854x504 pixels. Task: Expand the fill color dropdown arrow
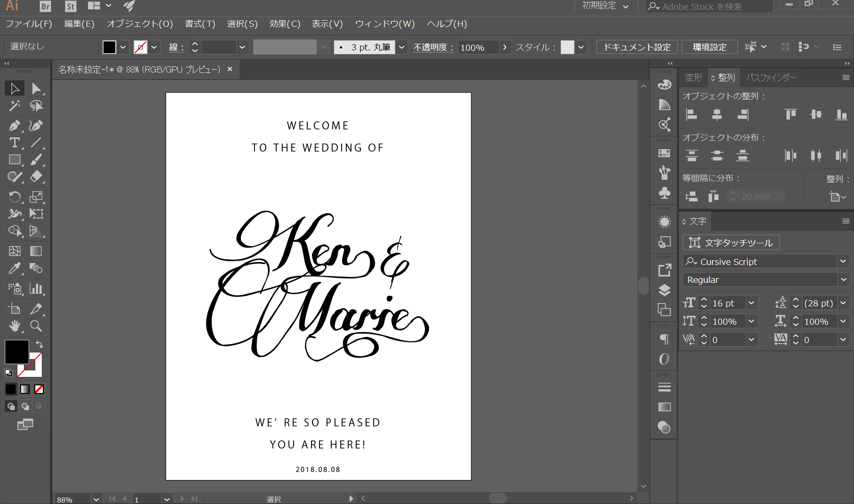[123, 47]
